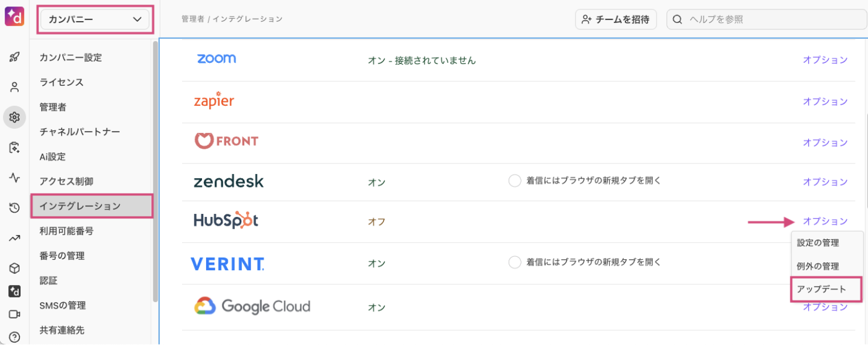Screen dimensions: 868x345
Task: Select the settings gear icon in sidebar
Action: coord(15,118)
